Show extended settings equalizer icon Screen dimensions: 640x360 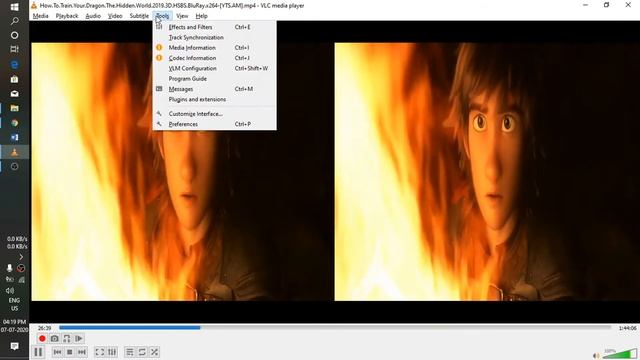click(x=112, y=352)
